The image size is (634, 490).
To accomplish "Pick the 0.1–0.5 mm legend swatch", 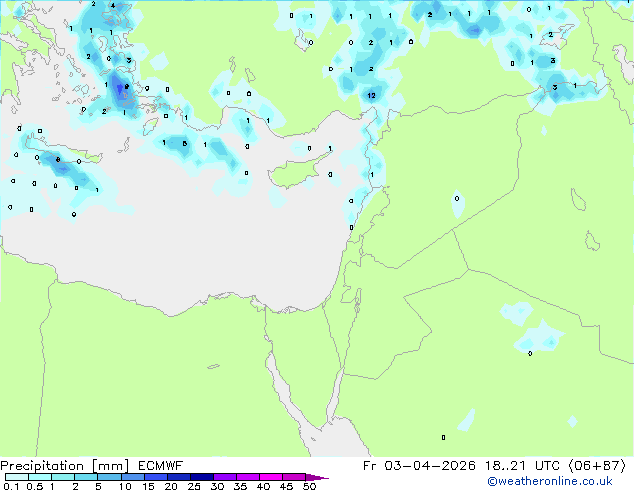I will click(x=17, y=477).
